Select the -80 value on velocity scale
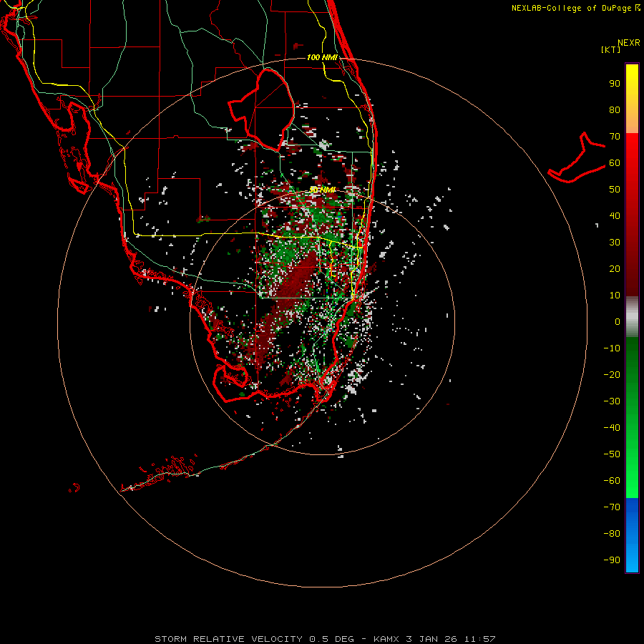The height and width of the screenshot is (644, 644). pos(612,534)
